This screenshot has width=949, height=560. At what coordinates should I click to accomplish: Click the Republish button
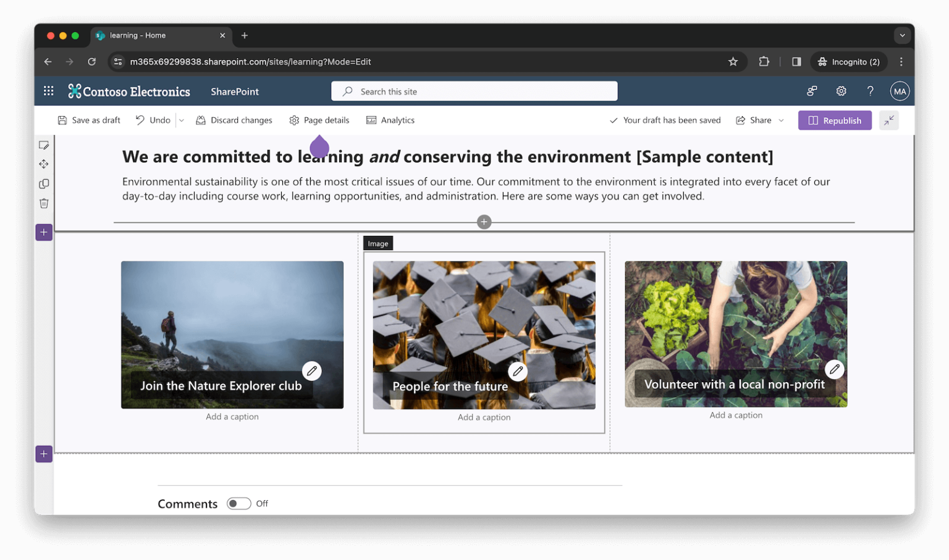point(835,120)
